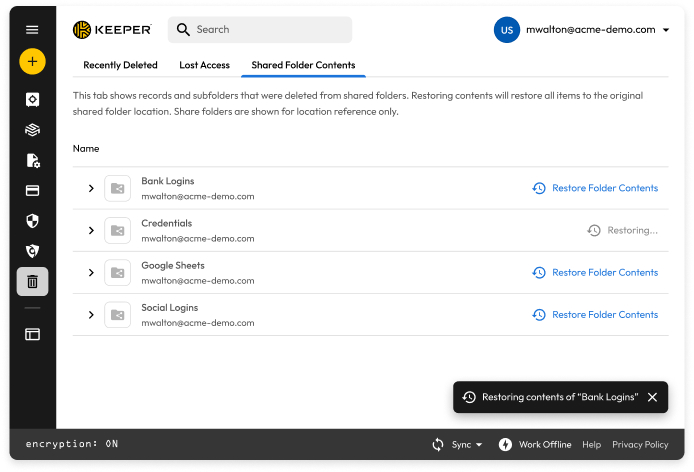The width and height of the screenshot is (694, 472).
Task: Select the trash deleted items icon
Action: (x=32, y=282)
